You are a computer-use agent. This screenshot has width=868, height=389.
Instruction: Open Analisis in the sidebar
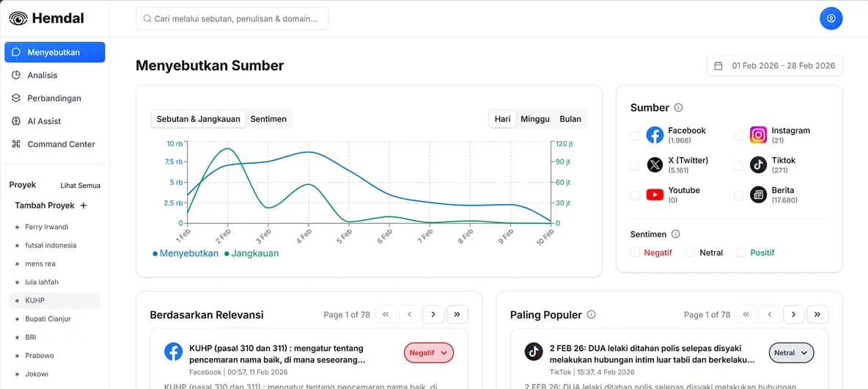coord(43,75)
